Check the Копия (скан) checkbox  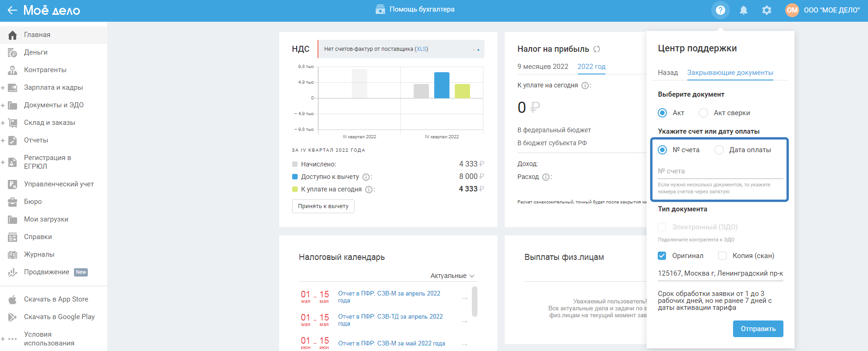(722, 256)
